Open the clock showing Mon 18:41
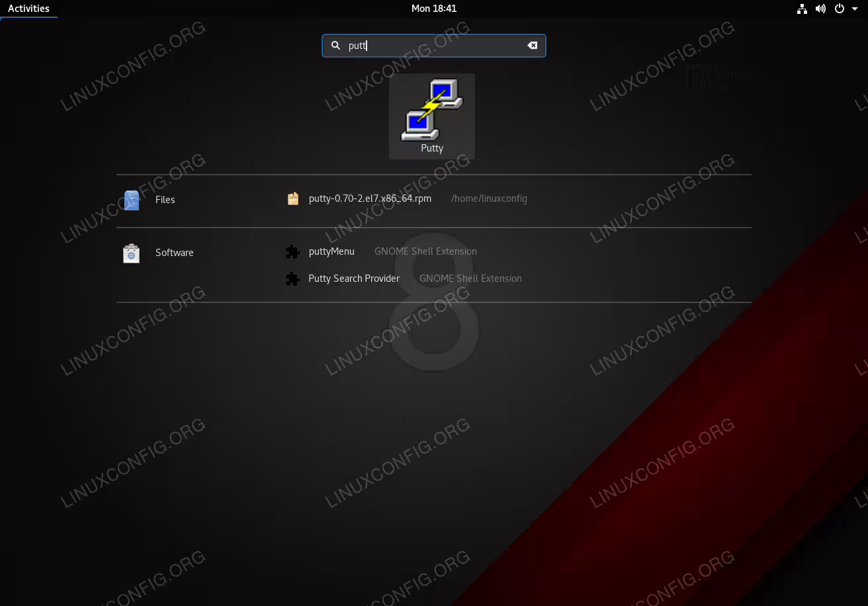Screen dimensions: 868x606 point(434,9)
